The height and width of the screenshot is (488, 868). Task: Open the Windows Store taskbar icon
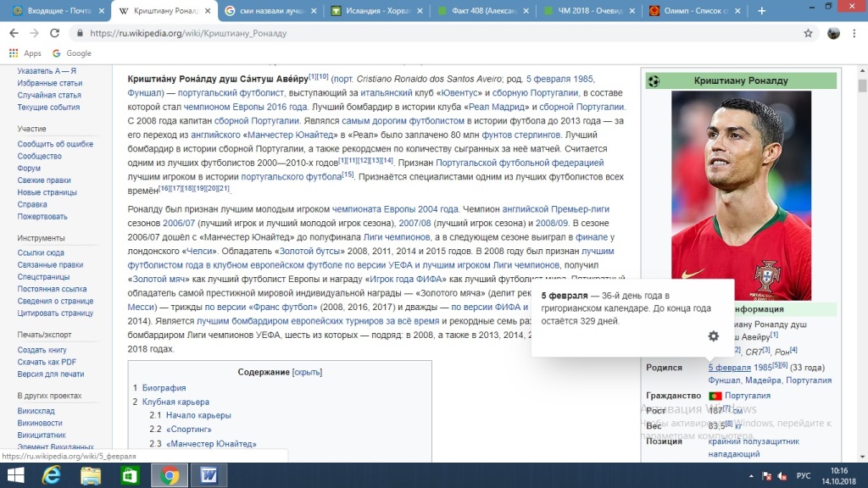click(130, 475)
